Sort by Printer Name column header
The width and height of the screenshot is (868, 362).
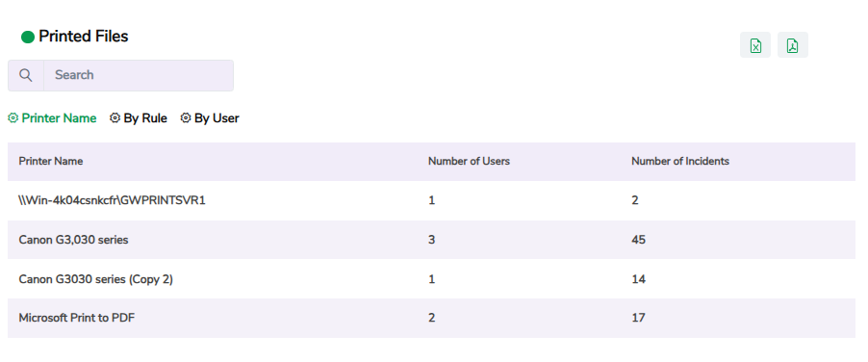click(x=51, y=161)
